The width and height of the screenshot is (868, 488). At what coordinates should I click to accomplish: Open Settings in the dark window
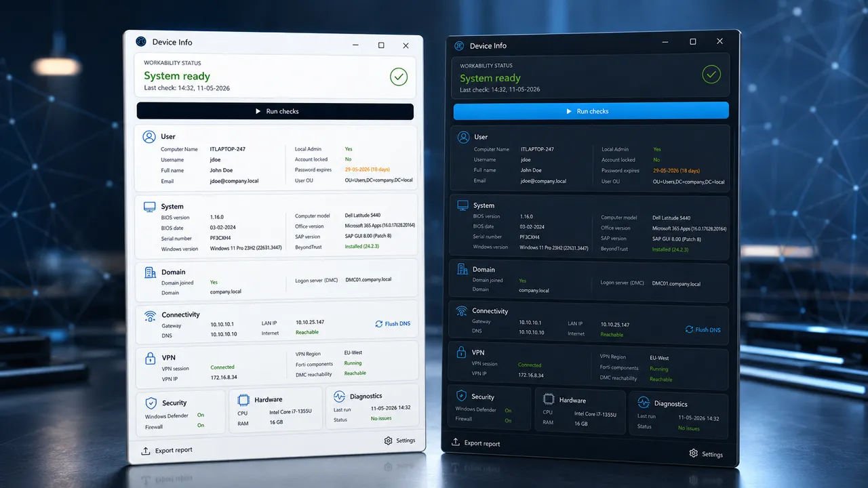coord(706,454)
